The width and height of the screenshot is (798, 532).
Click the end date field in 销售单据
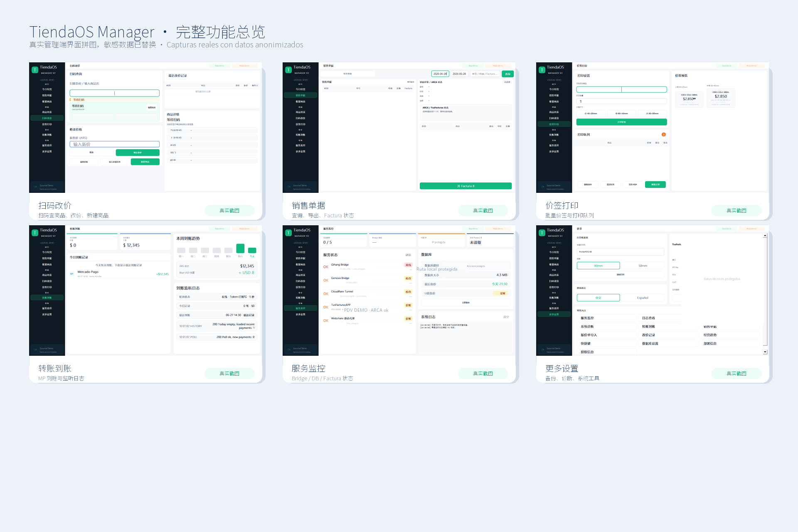pos(459,74)
